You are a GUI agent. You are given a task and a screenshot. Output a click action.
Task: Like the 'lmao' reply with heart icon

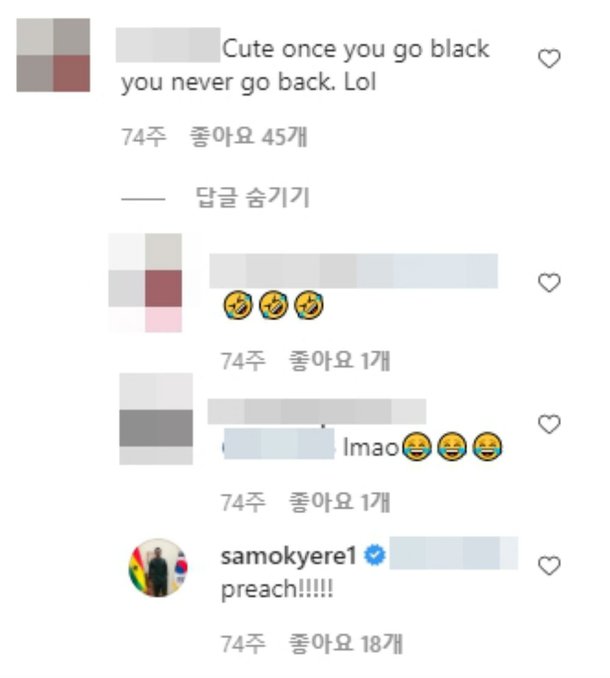tap(549, 424)
